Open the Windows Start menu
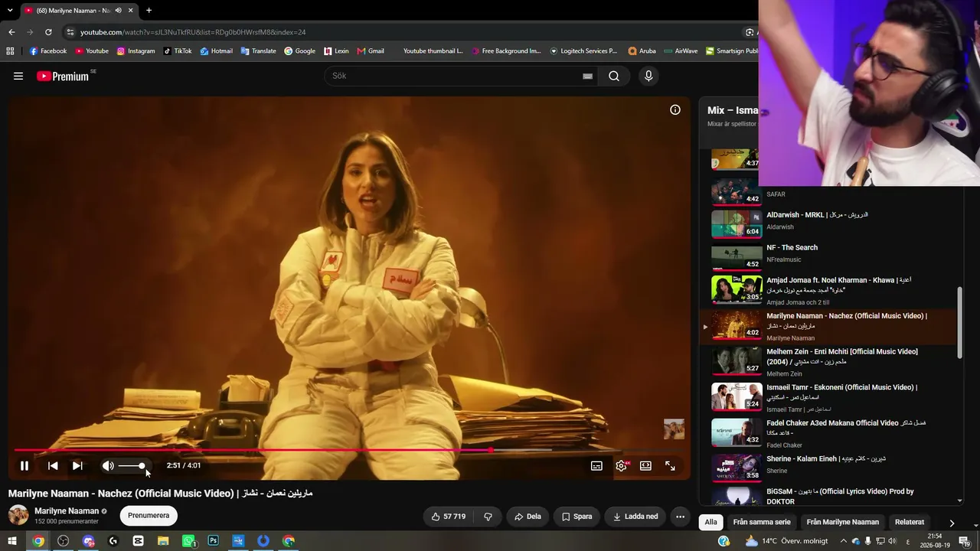 coord(12,541)
